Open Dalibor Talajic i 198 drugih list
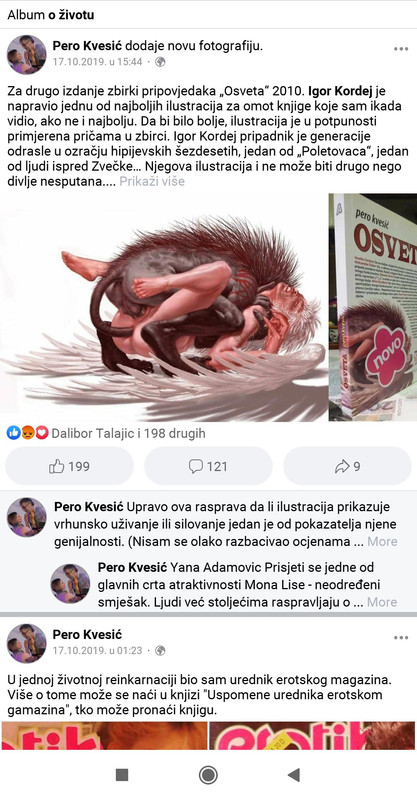The height and width of the screenshot is (800, 417). (129, 434)
